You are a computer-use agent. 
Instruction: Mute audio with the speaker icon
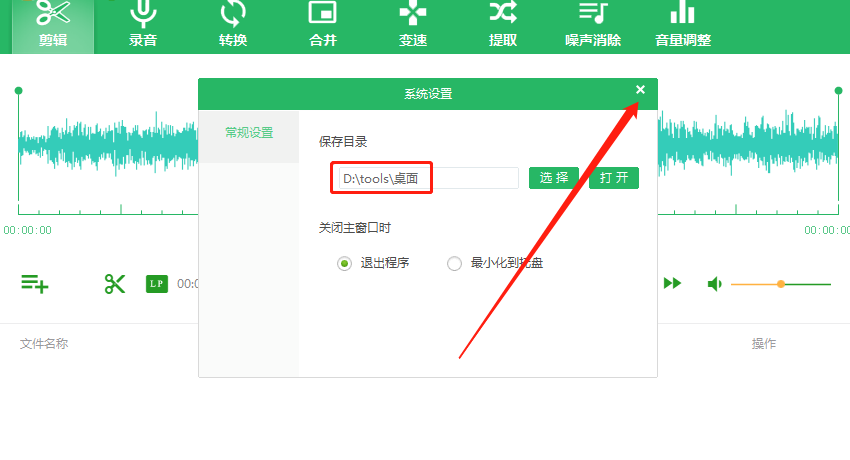714,284
